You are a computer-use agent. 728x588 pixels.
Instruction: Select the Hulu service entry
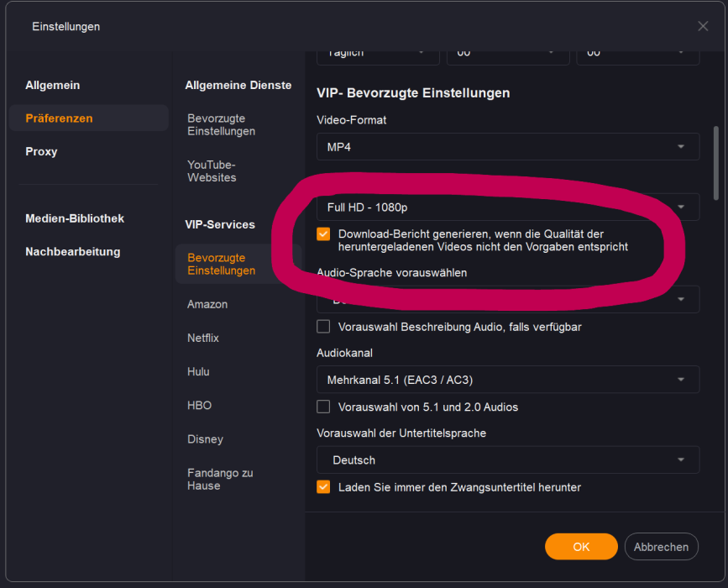point(198,372)
